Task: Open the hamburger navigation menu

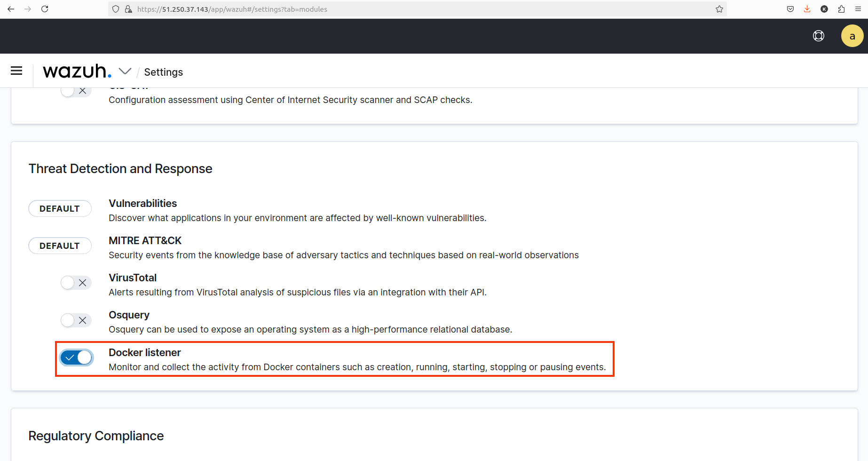Action: (x=16, y=71)
